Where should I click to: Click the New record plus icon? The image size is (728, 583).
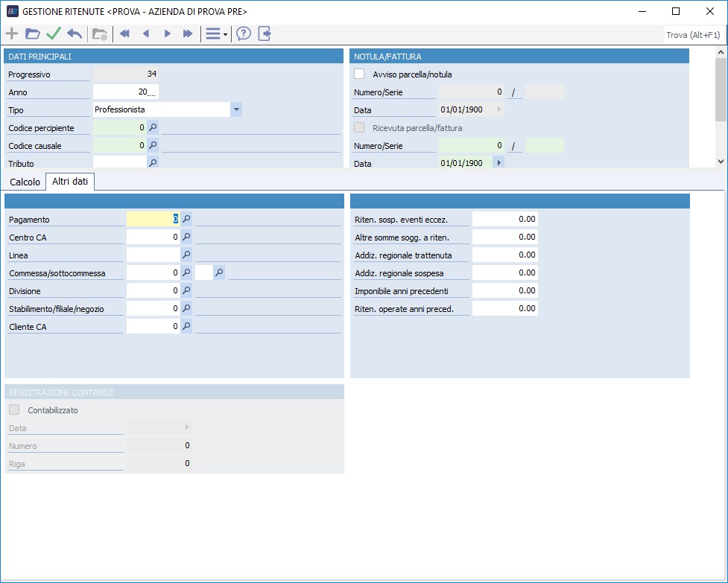pos(12,34)
